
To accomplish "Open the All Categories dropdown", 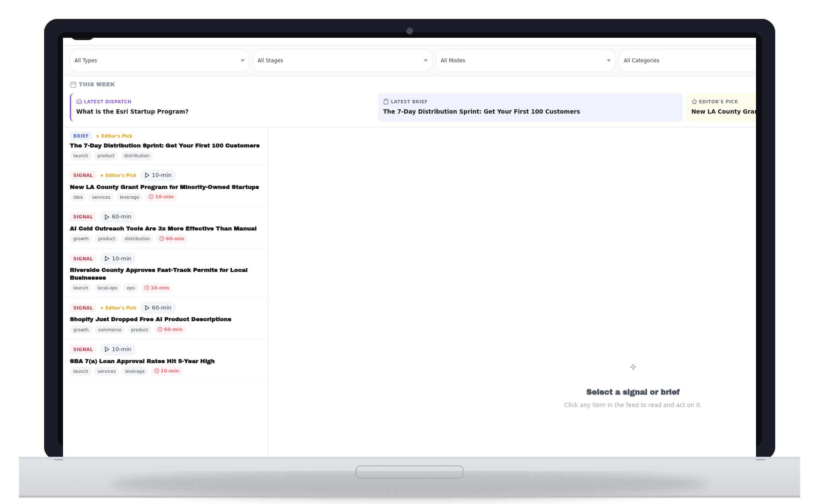I will (x=687, y=60).
